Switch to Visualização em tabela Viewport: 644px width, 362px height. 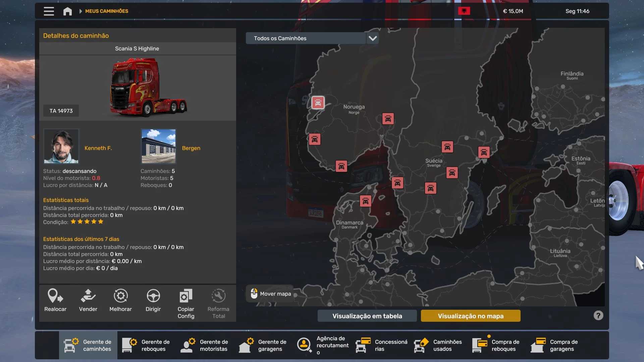367,316
